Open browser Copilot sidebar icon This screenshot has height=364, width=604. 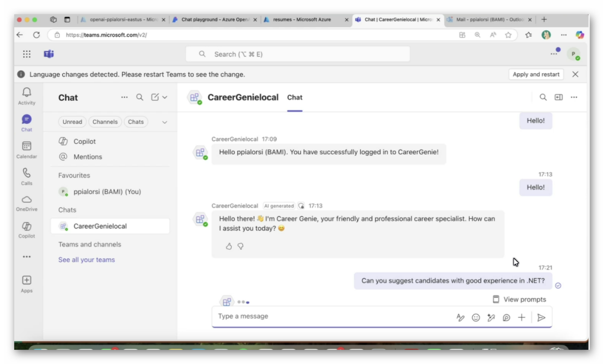580,35
